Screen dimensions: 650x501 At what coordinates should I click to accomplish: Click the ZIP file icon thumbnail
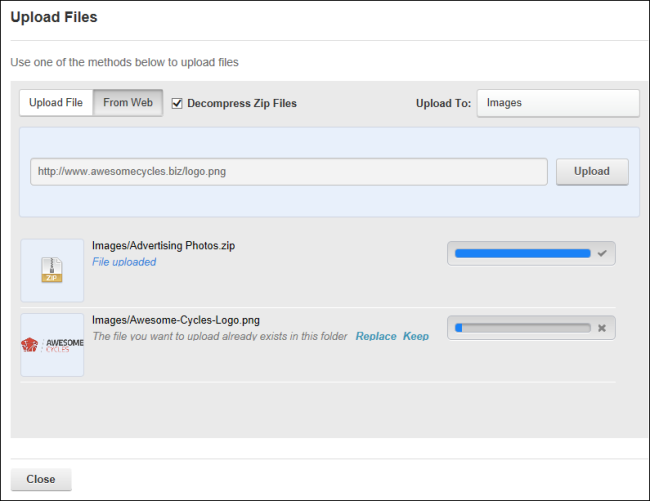point(52,270)
